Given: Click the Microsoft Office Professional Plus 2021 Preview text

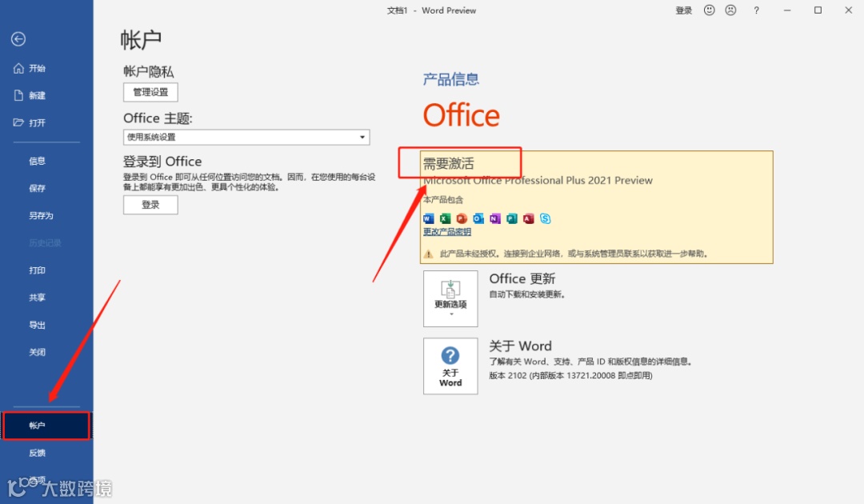Looking at the screenshot, I should pyautogui.click(x=538, y=181).
